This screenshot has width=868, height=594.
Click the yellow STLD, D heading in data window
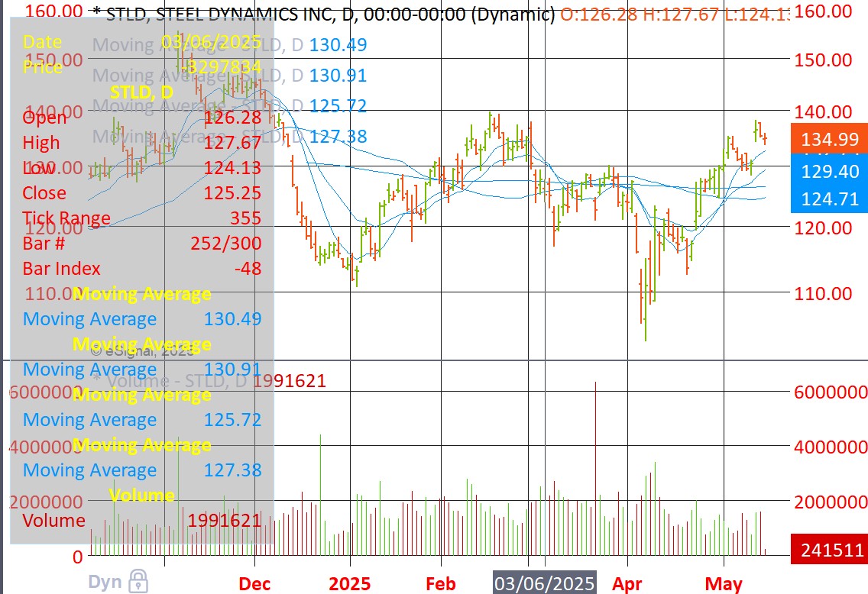click(141, 92)
